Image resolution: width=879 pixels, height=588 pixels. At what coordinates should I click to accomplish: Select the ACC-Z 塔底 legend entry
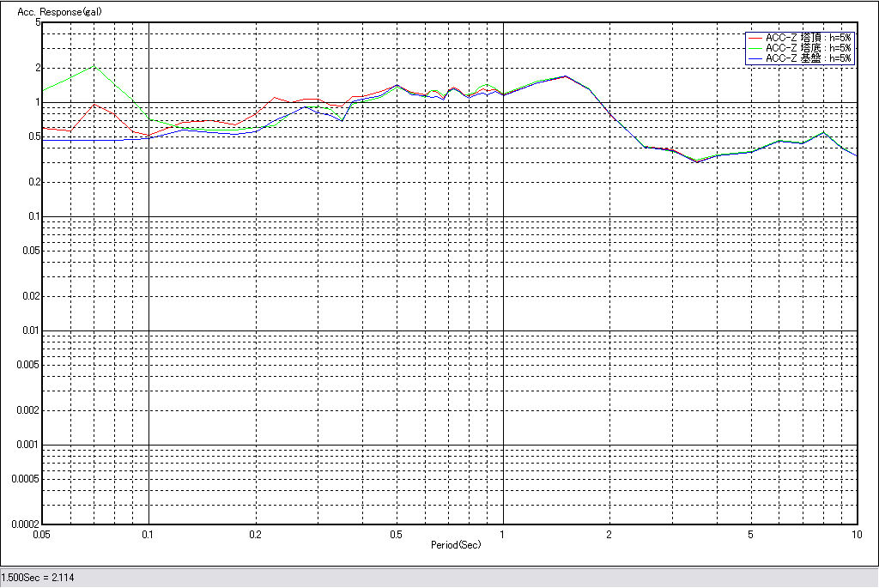[808, 49]
